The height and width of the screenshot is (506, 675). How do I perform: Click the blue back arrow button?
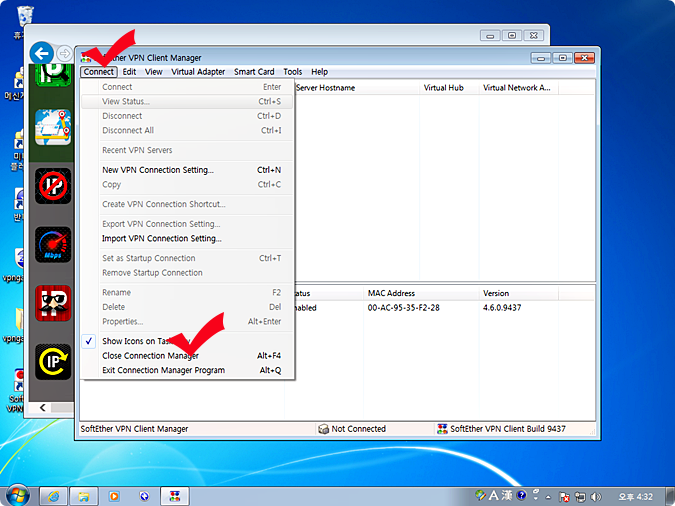[42, 54]
